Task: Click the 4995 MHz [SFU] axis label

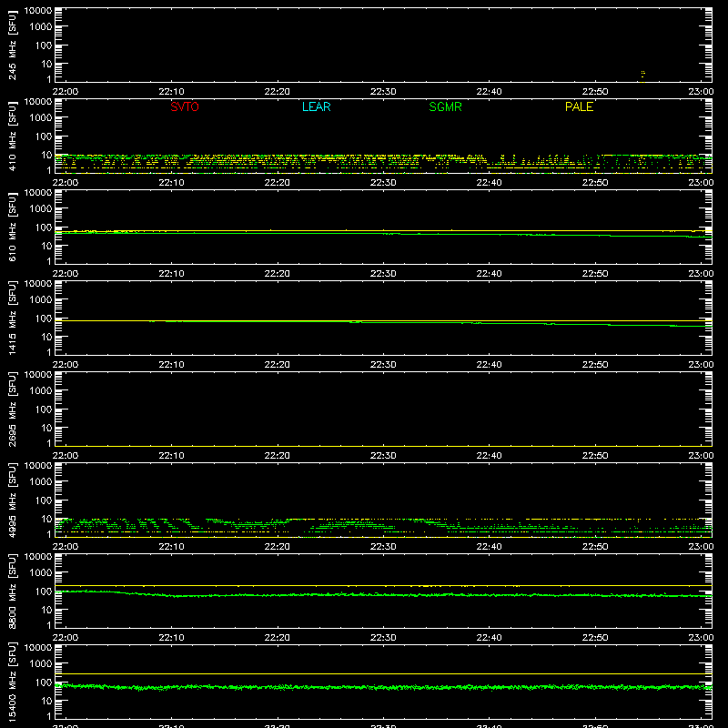Action: 12,500
